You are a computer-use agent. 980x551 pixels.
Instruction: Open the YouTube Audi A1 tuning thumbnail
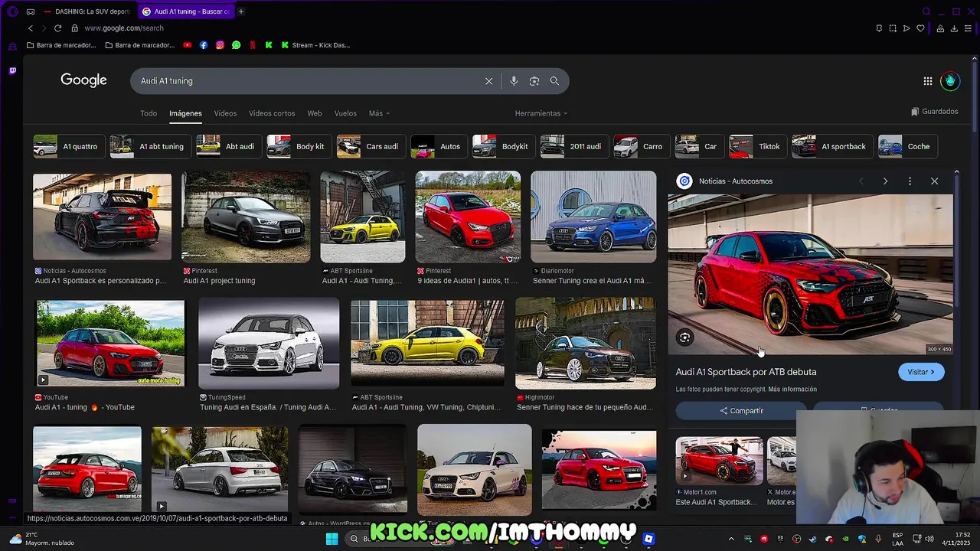111,344
